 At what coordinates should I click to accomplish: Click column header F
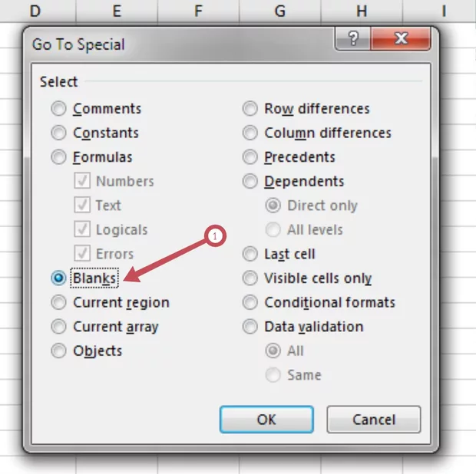[x=198, y=11]
